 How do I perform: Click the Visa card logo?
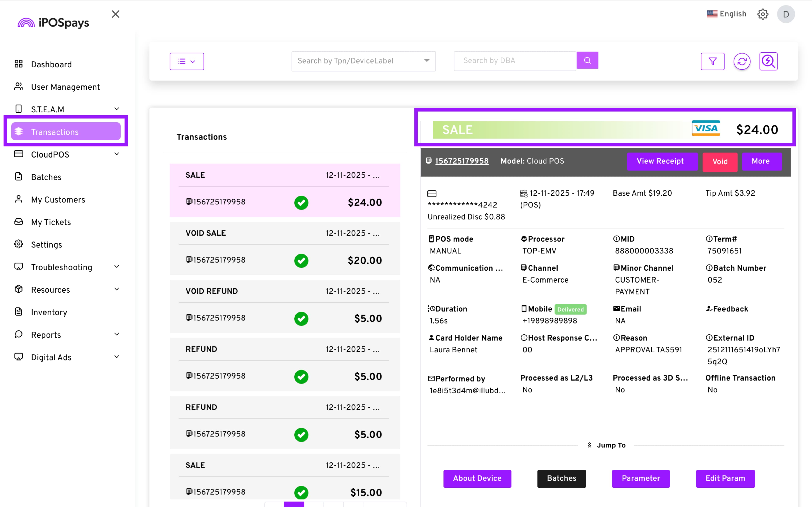pyautogui.click(x=706, y=128)
